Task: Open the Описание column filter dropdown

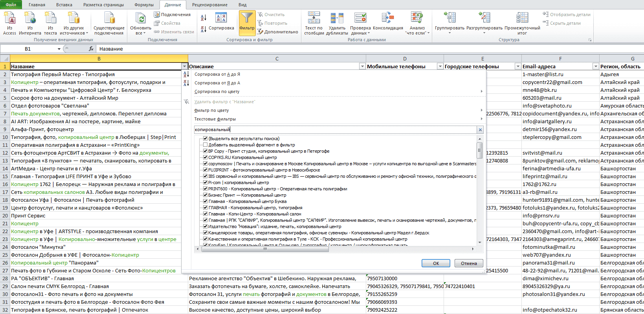Action: point(362,66)
